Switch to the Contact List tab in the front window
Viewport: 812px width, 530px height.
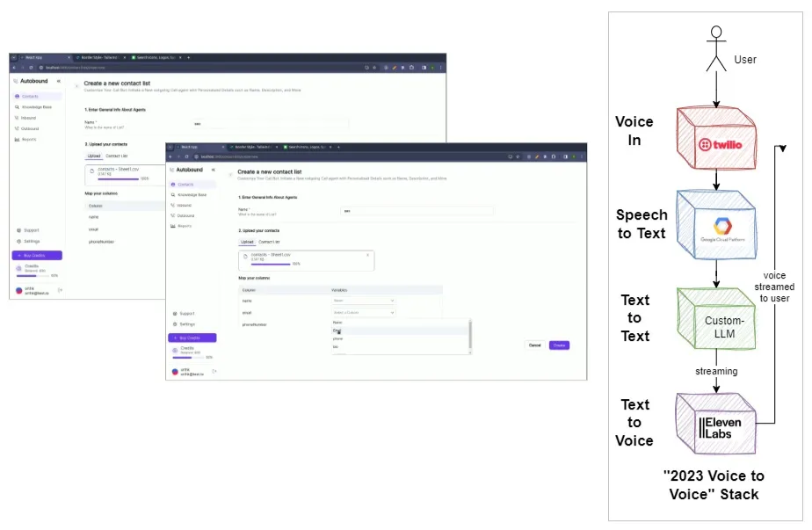coord(269,242)
